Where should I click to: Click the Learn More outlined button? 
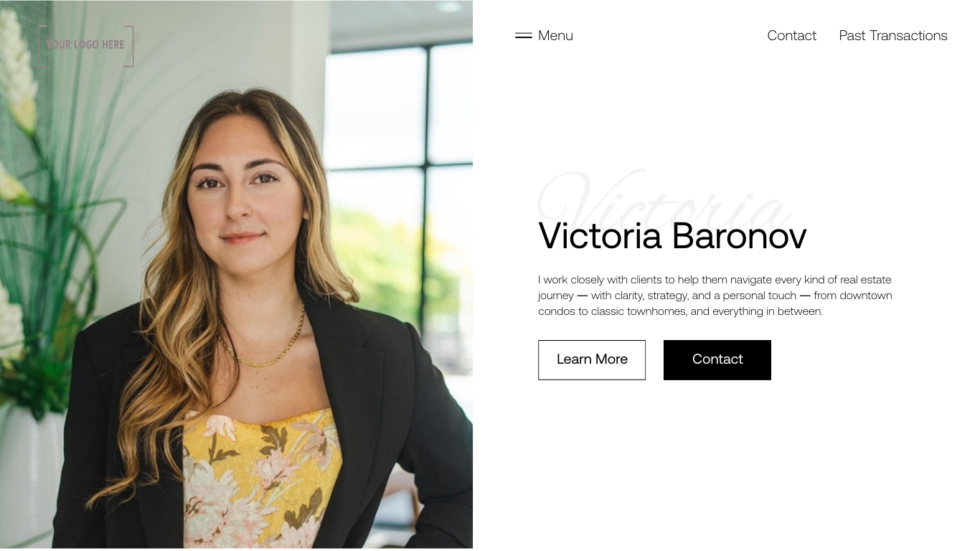tap(592, 360)
